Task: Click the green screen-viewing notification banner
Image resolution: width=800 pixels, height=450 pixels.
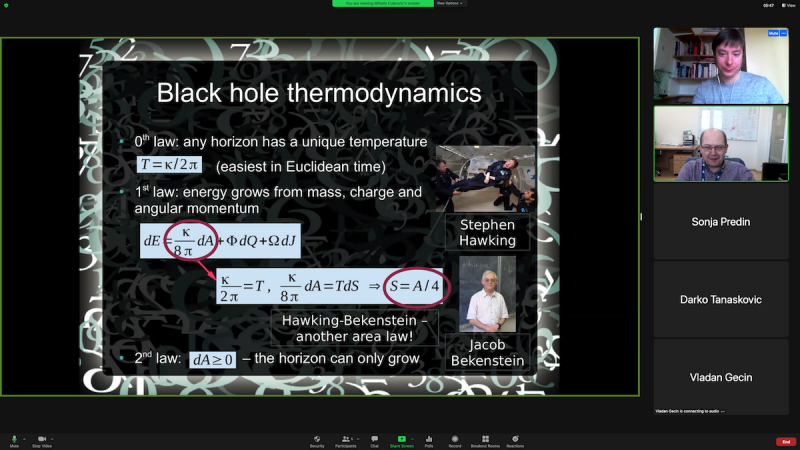Action: pos(383,4)
